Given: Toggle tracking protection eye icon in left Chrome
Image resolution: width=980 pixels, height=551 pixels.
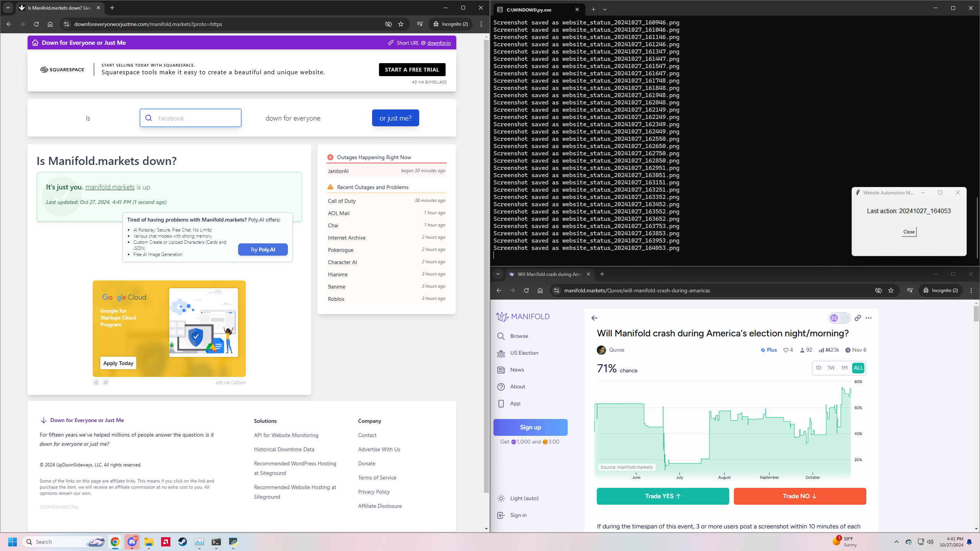Looking at the screenshot, I should 389,24.
